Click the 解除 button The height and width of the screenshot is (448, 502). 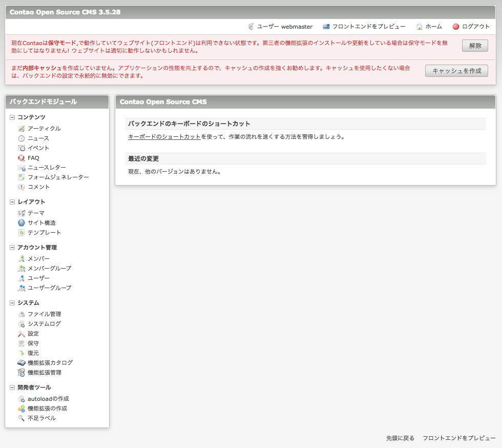tap(475, 46)
